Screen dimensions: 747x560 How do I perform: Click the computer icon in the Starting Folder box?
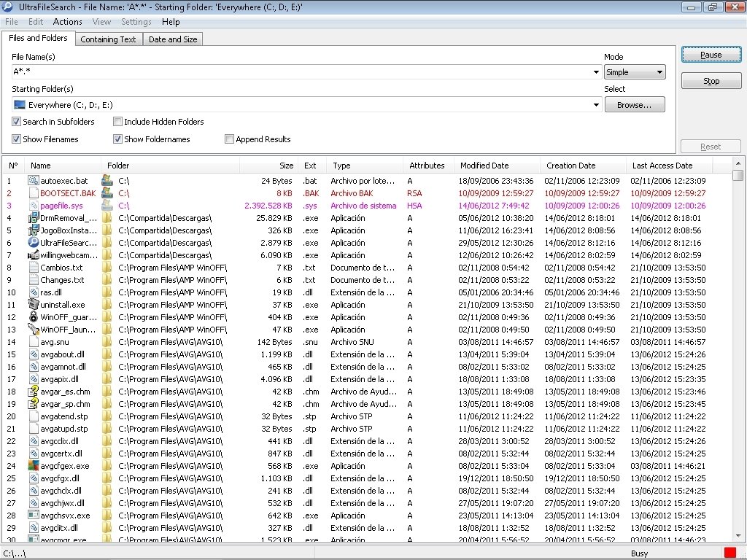tap(20, 105)
